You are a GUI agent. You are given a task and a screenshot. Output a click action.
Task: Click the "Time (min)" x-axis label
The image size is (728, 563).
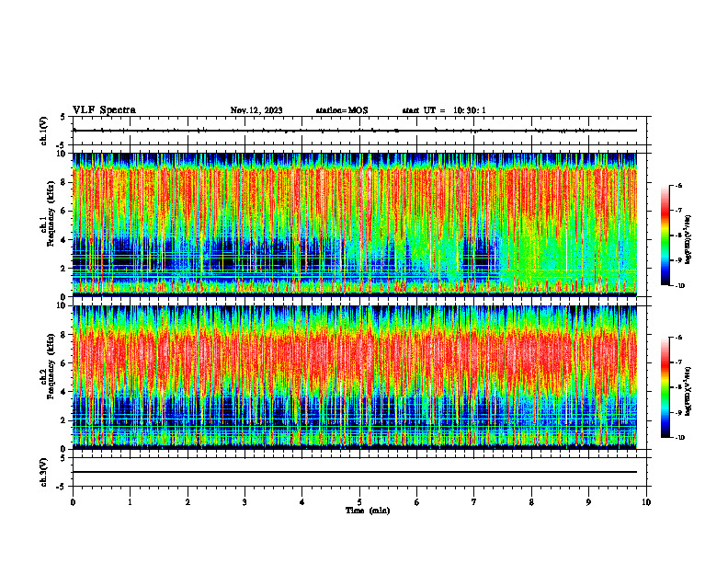pos(368,511)
